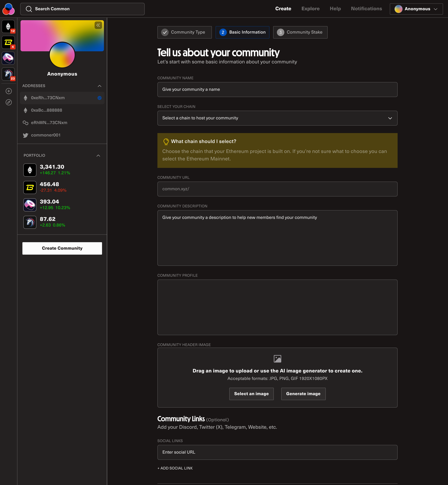Focus the Community URL input field

[x=277, y=189]
